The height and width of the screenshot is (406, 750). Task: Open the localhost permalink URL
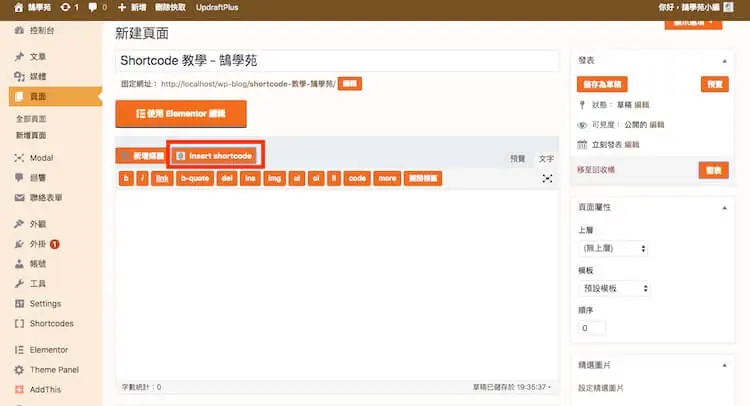[248, 84]
